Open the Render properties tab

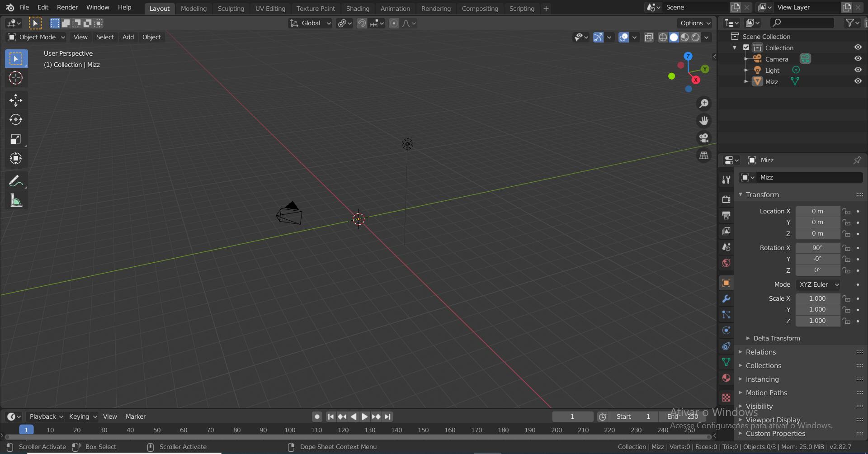[x=726, y=199]
